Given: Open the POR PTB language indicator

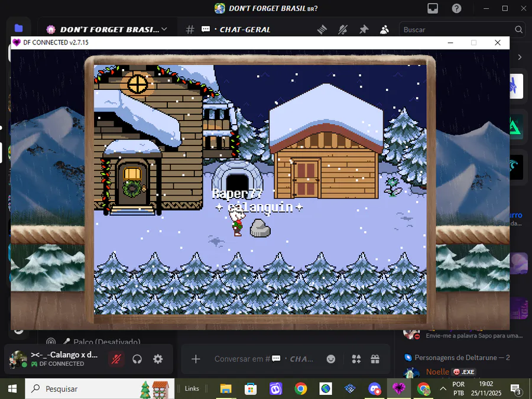Looking at the screenshot, I should click(x=458, y=388).
